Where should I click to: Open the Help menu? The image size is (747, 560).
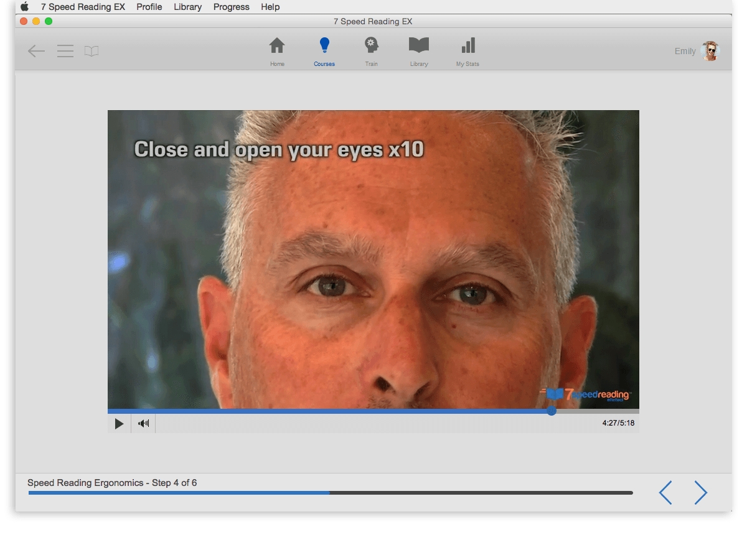coord(270,7)
